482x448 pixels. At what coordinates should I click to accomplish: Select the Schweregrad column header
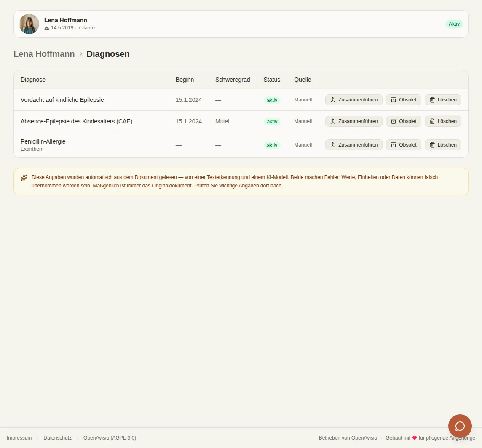click(233, 80)
